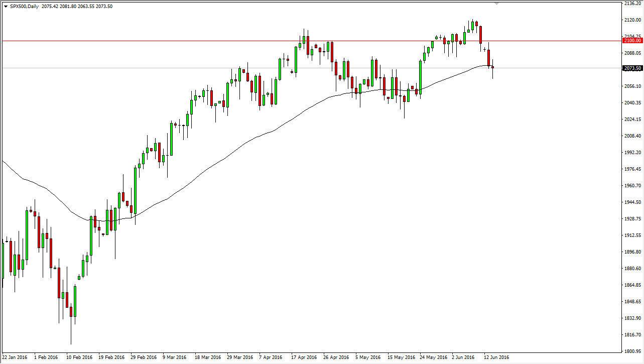Expand the SPX500,Daily symbol dropdown arrow
Viewport: 644px width, 364px height.
click(x=5, y=6)
